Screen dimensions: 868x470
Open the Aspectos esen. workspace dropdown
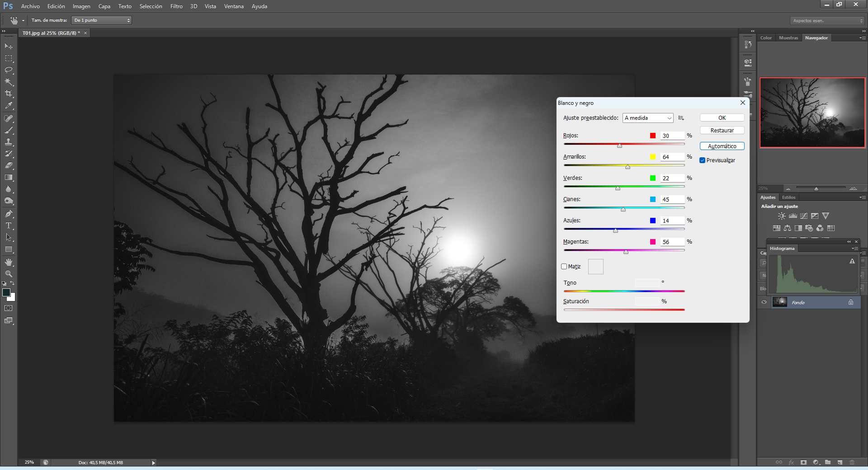(827, 21)
